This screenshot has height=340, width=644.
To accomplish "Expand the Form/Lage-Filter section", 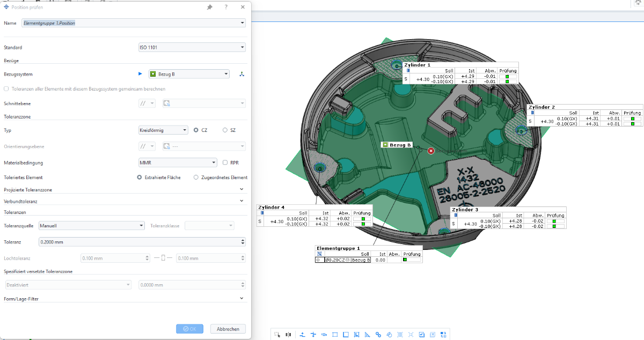I will point(241,298).
